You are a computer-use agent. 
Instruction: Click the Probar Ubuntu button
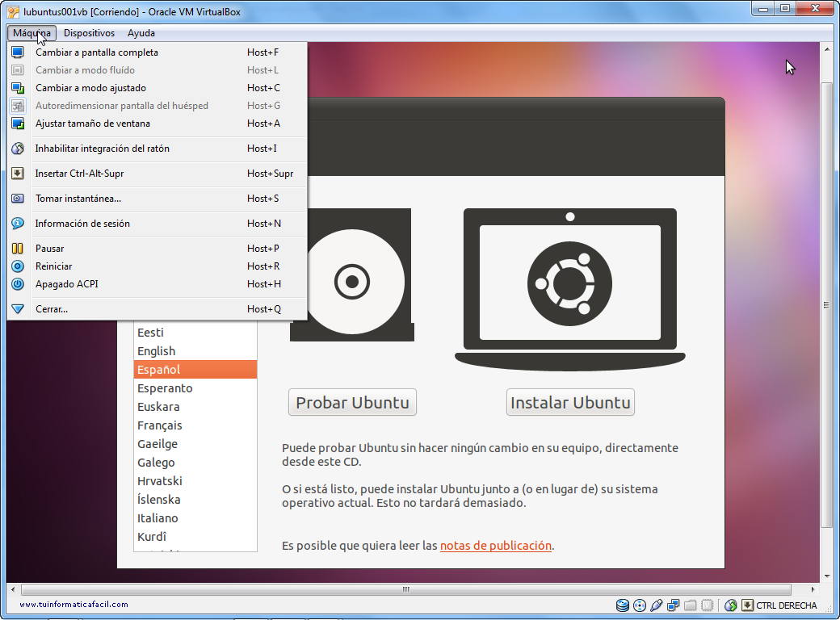click(352, 403)
